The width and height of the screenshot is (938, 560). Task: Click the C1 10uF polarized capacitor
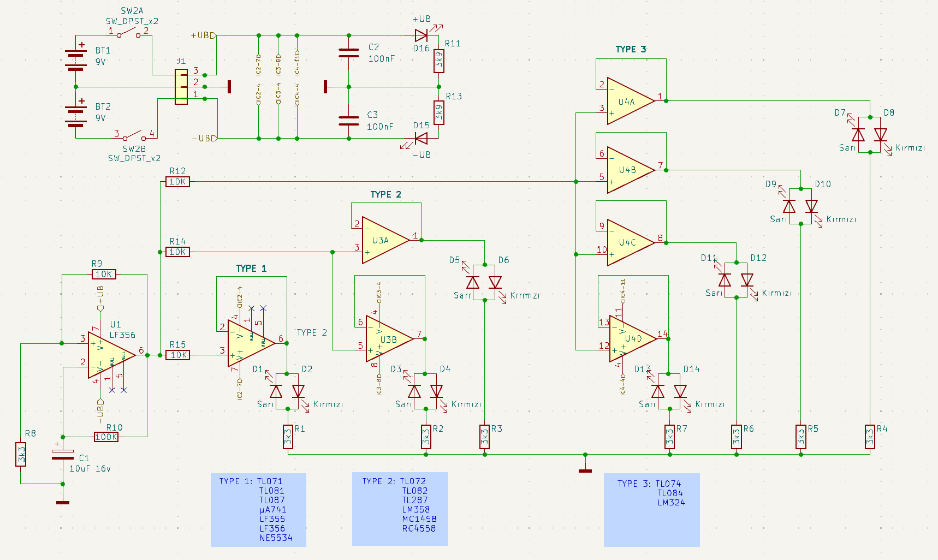[x=63, y=454]
